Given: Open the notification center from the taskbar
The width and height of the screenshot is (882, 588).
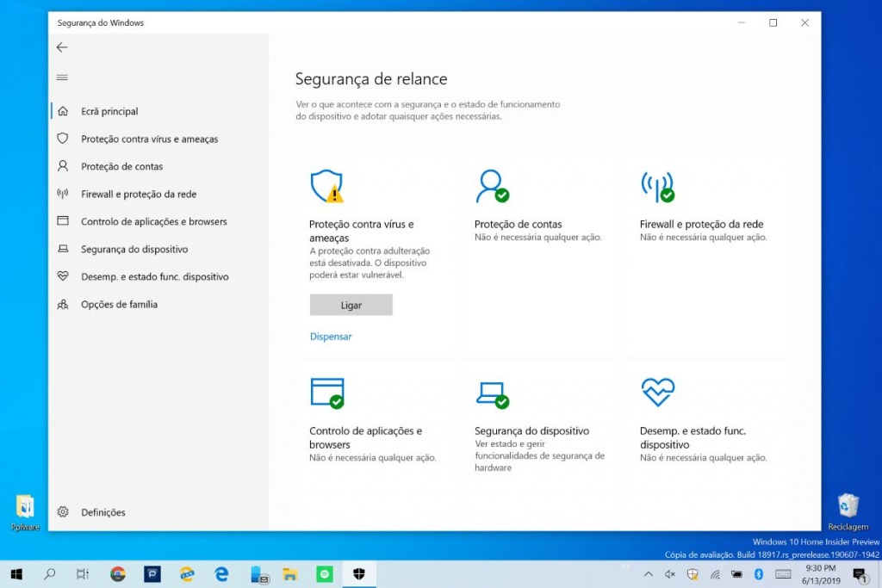Looking at the screenshot, I should pyautogui.click(x=859, y=574).
